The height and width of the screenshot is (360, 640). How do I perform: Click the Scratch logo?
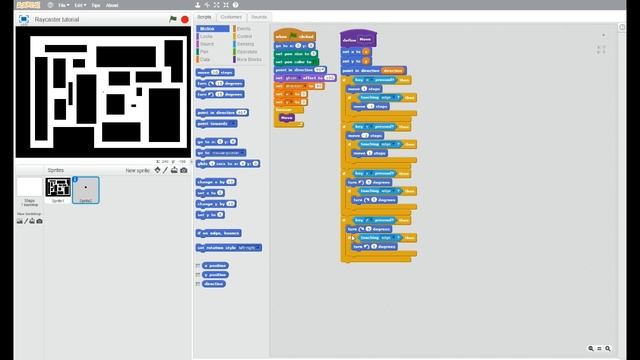pos(28,5)
